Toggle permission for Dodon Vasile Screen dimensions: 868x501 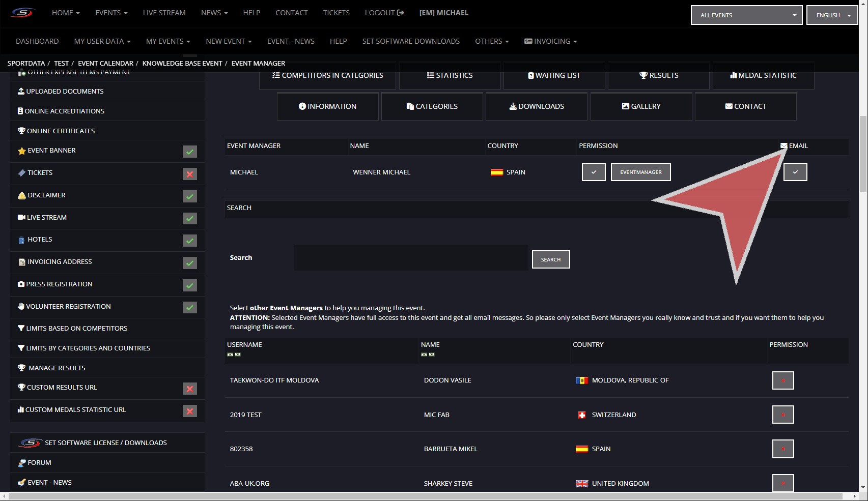point(782,380)
